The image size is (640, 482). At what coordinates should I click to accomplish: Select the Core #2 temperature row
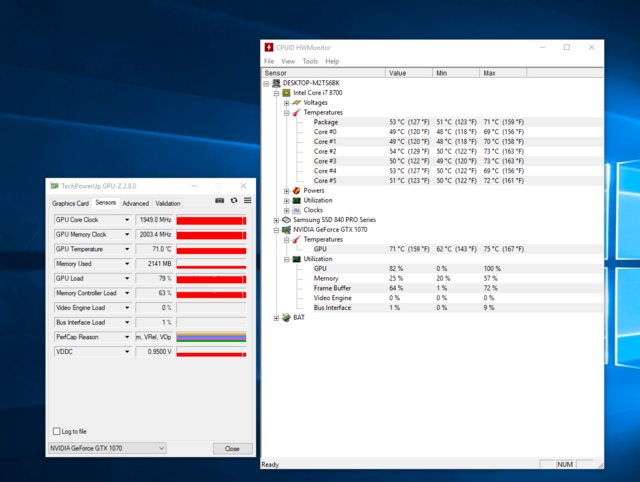[x=457, y=151]
